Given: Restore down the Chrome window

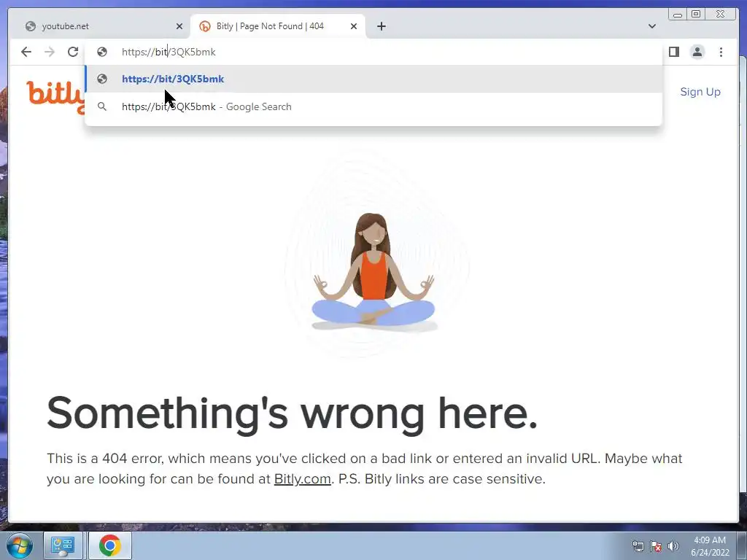Looking at the screenshot, I should tap(695, 15).
